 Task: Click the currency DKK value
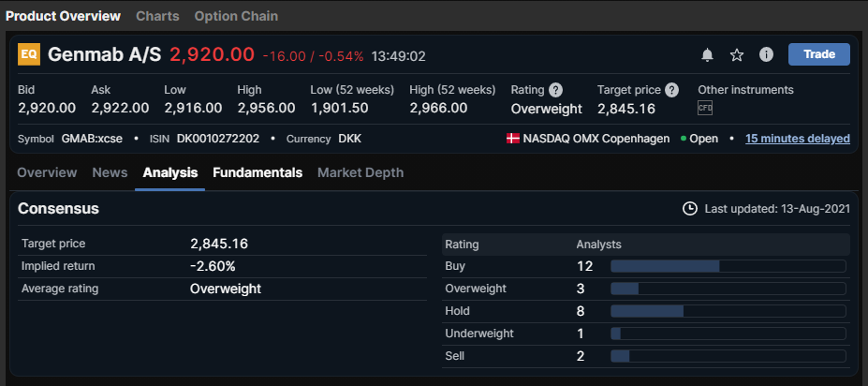point(350,139)
